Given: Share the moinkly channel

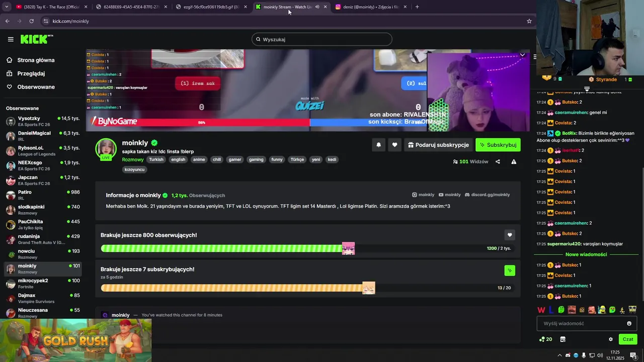Looking at the screenshot, I should pyautogui.click(x=498, y=161).
